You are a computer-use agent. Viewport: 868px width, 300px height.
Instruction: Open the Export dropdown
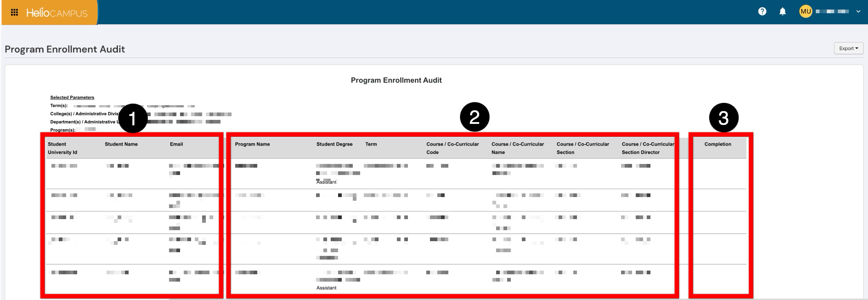click(x=848, y=48)
